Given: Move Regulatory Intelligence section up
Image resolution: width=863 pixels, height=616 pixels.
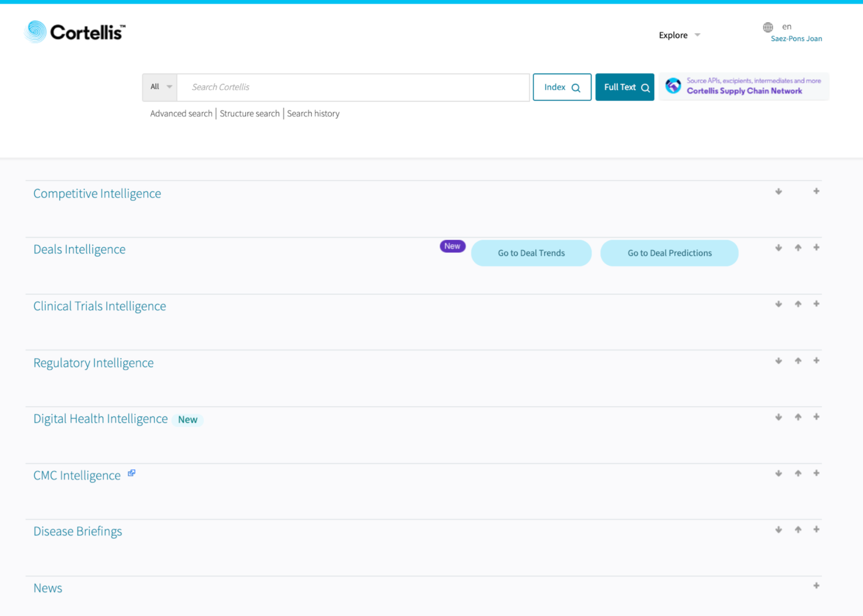Looking at the screenshot, I should [798, 360].
